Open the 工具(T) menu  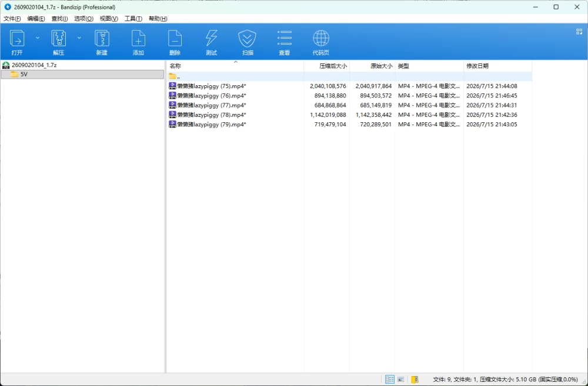point(133,18)
